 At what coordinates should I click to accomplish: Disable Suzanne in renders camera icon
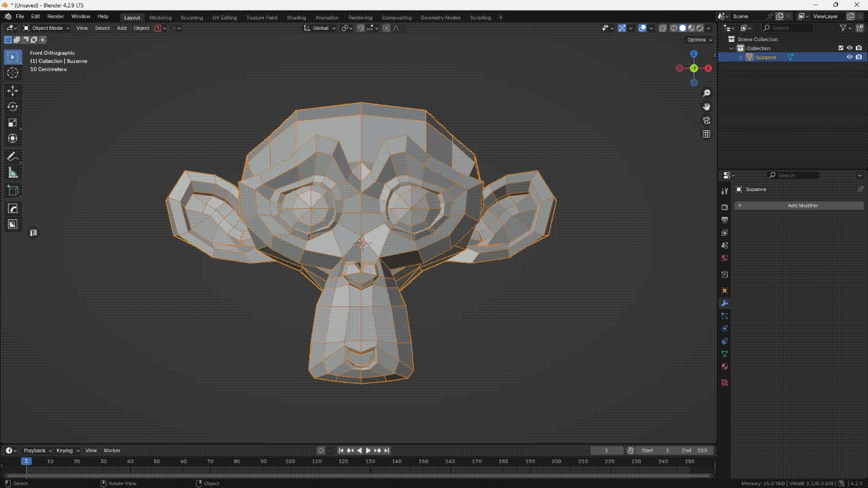click(859, 57)
